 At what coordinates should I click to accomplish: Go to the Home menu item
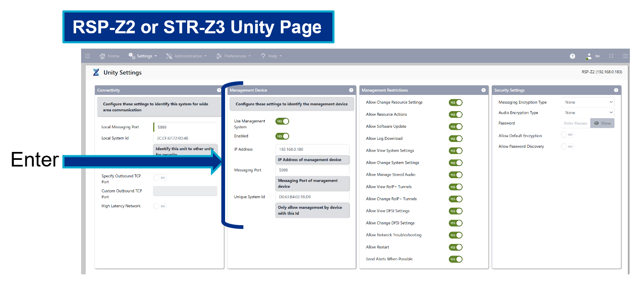[x=109, y=56]
